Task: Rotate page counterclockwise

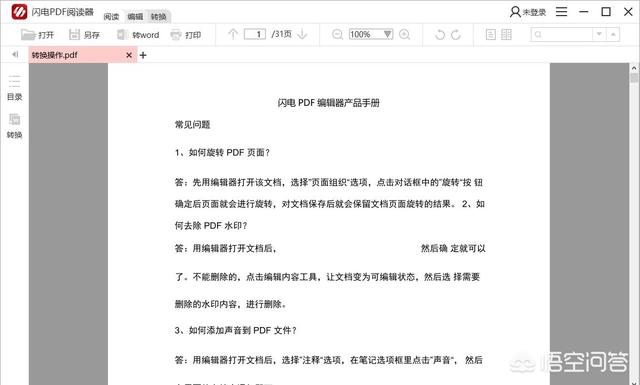Action: (440, 35)
